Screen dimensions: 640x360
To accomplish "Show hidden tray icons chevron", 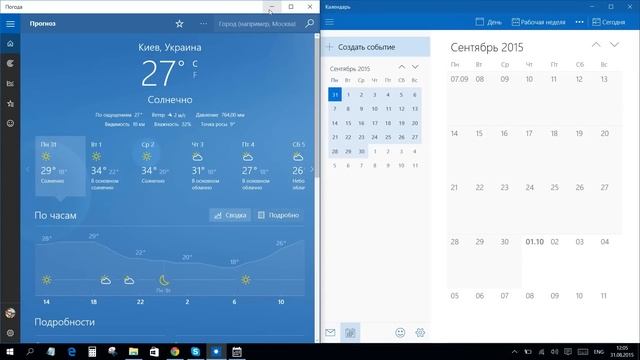I will pos(515,351).
